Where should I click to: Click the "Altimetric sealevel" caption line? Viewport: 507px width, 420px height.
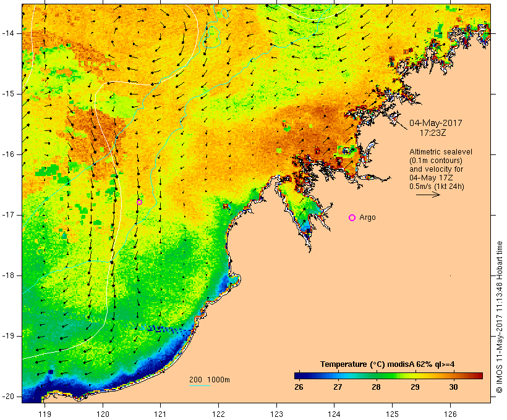[x=441, y=152]
